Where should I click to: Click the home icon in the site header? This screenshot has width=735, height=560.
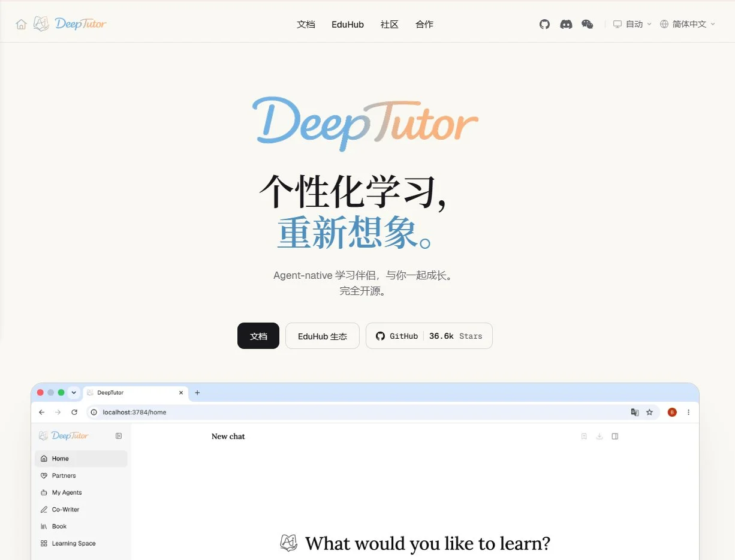(x=22, y=25)
